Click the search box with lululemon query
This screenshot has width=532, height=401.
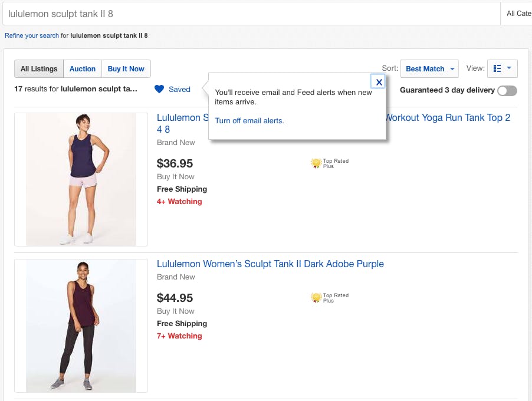250,13
